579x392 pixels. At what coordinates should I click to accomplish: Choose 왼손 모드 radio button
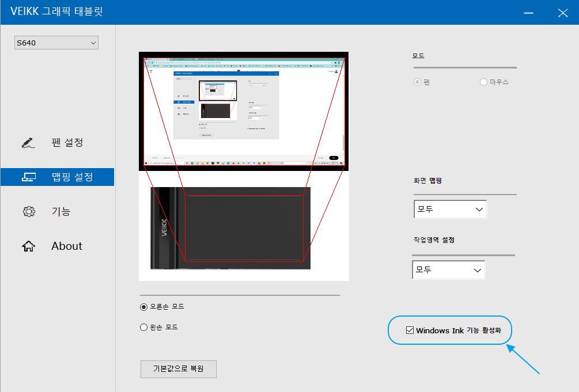click(143, 327)
